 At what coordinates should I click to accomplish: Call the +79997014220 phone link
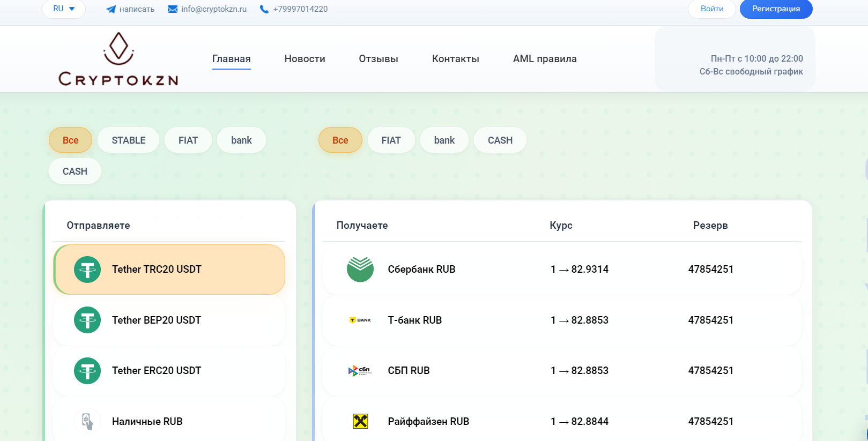tap(300, 9)
